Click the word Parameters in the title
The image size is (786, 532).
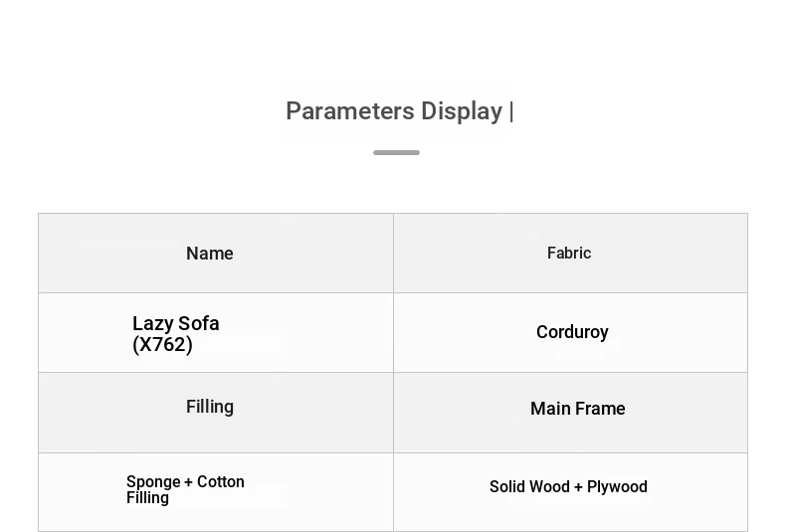349,111
